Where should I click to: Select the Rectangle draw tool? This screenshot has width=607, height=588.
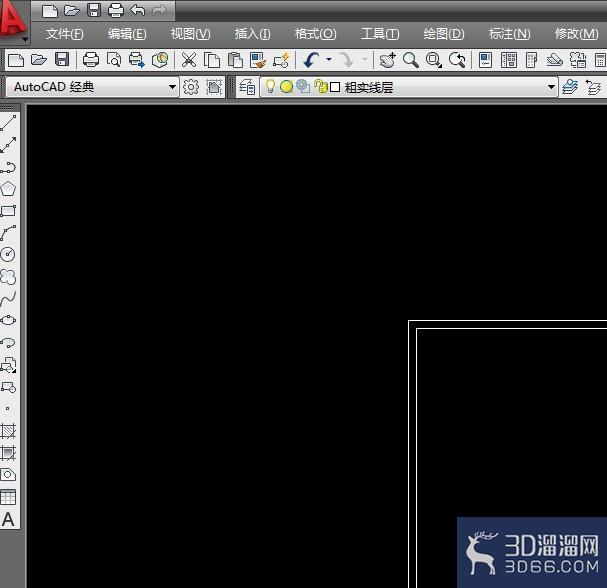coord(8,211)
